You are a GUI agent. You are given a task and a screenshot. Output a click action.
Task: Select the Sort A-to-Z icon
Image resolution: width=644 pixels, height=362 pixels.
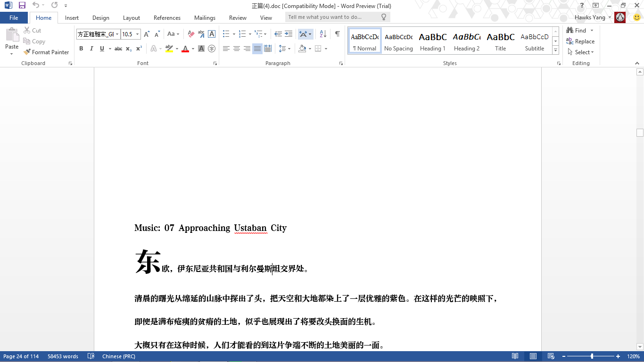[323, 34]
